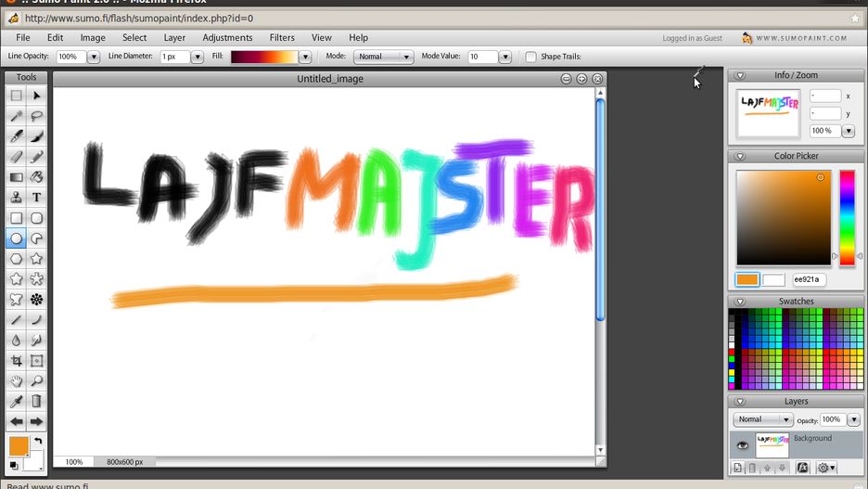Screen dimensions: 868x489
Task: Collapse the Layers panel
Action: 740,402
